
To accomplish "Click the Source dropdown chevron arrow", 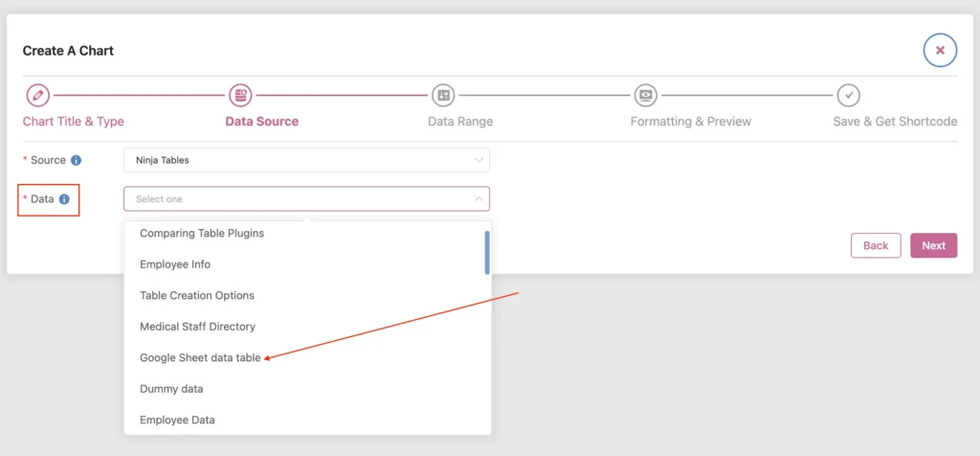I will (x=479, y=160).
